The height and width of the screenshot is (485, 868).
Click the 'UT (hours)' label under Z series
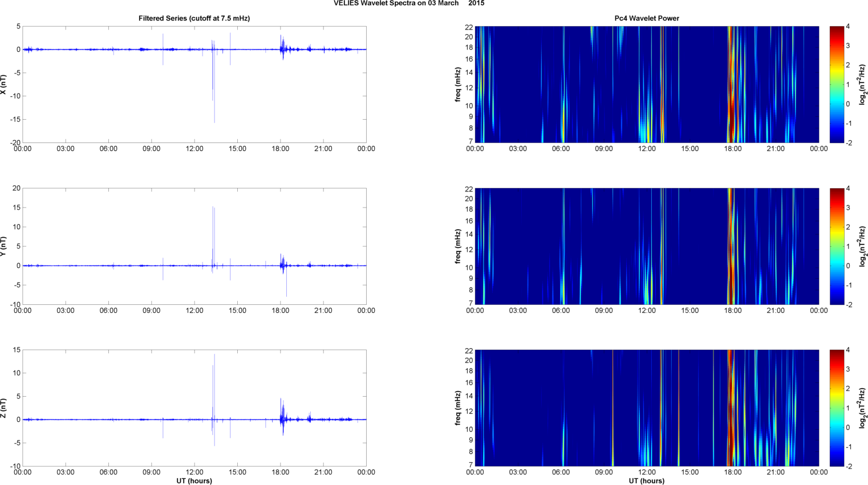(194, 480)
